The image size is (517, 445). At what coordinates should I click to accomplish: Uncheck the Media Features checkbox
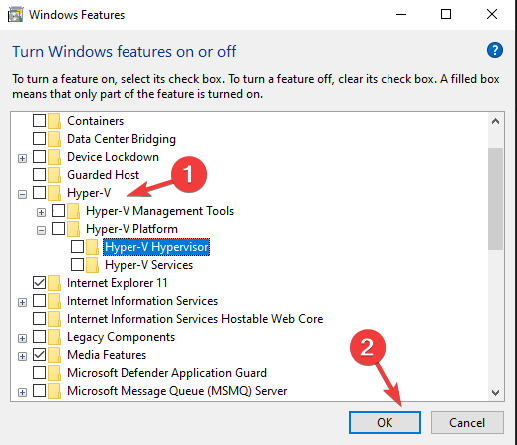tap(39, 355)
